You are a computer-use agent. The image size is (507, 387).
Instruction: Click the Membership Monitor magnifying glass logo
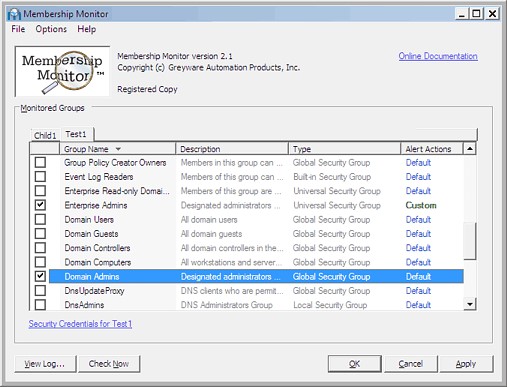62,71
